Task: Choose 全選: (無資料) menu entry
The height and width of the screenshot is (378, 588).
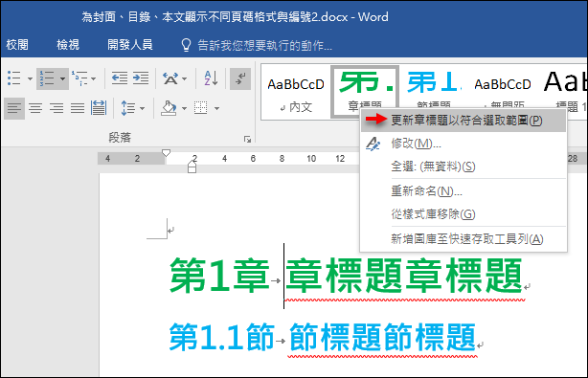Action: 464,166
